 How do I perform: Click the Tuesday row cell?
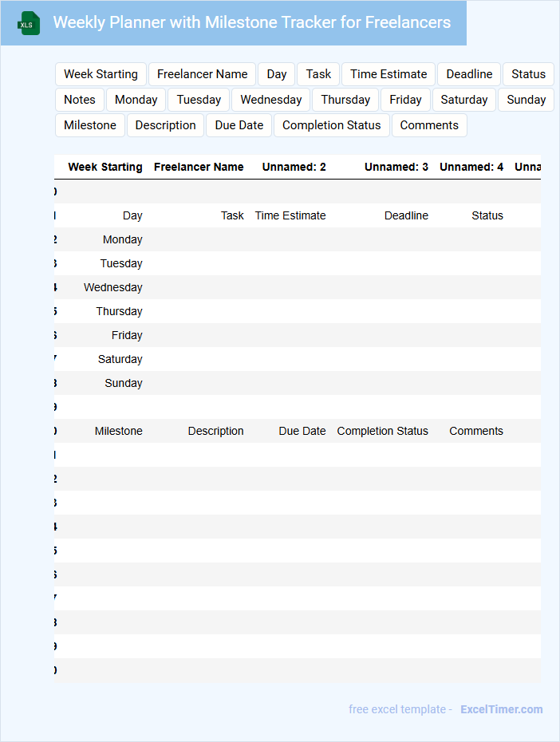coord(121,263)
